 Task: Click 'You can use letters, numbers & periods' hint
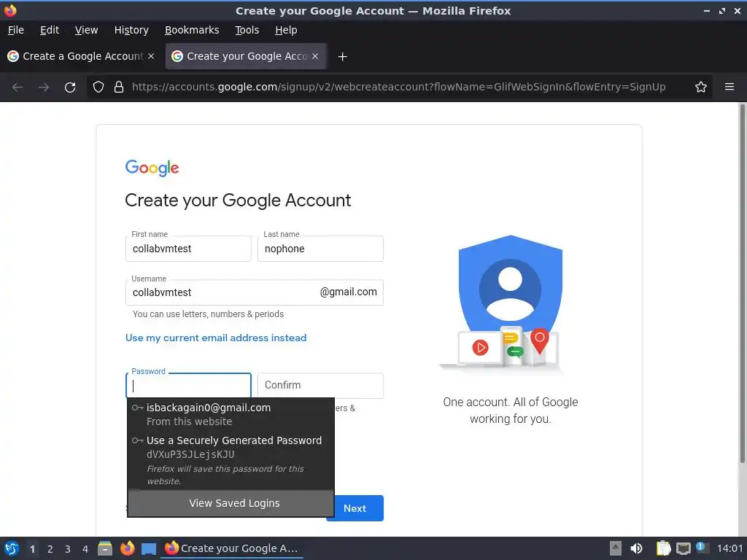point(208,314)
